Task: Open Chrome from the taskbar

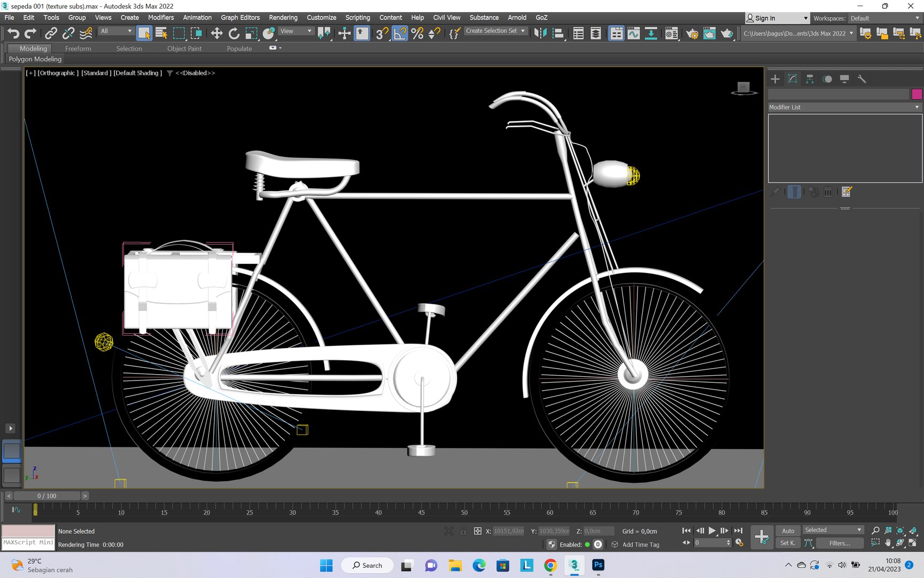Action: pyautogui.click(x=550, y=565)
